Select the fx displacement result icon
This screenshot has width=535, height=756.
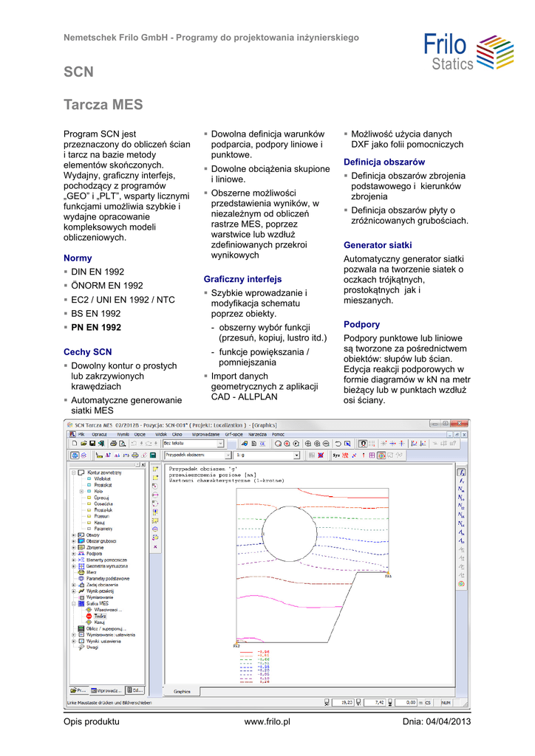(x=461, y=472)
